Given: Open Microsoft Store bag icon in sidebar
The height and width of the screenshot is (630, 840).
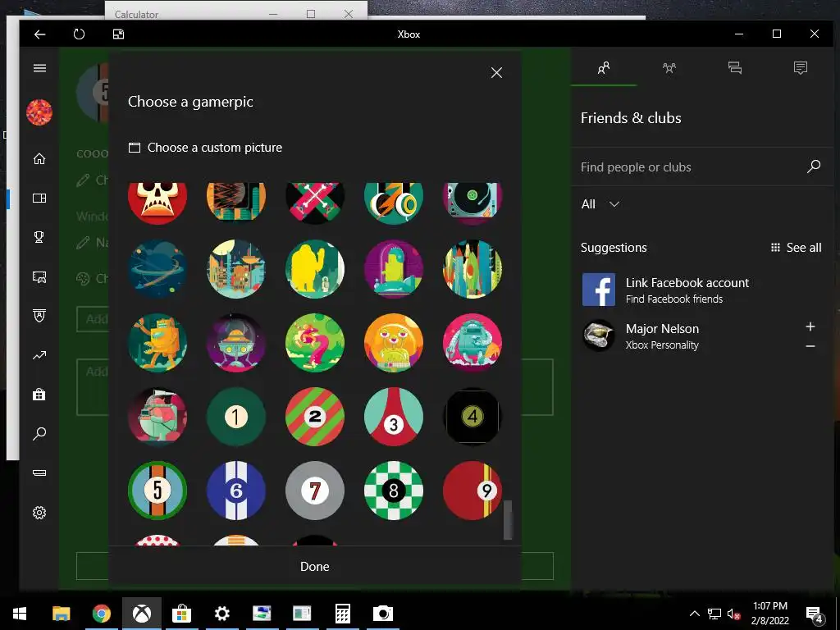Looking at the screenshot, I should 39,395.
